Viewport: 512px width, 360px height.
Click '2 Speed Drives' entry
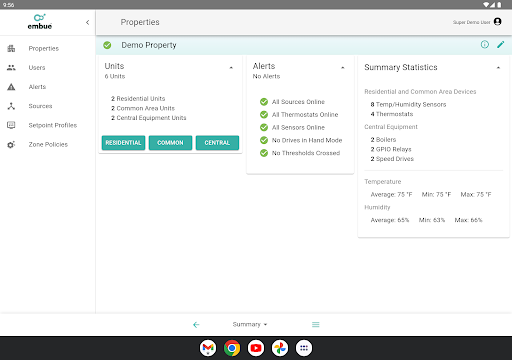click(x=392, y=159)
